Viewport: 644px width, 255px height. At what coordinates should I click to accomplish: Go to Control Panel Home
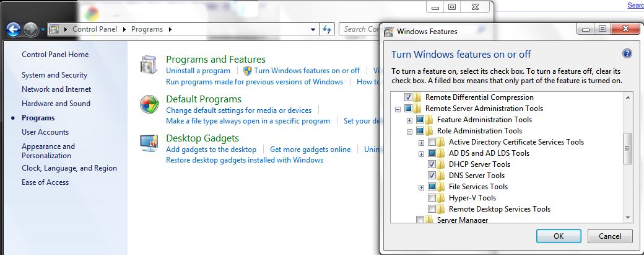[55, 55]
